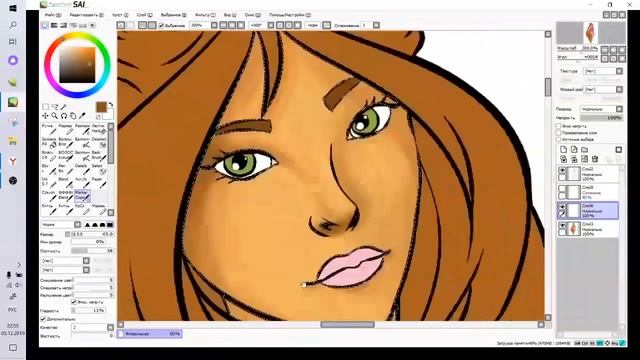Show the color wheel panel icon
The width and height of the screenshot is (640, 360).
point(45,25)
